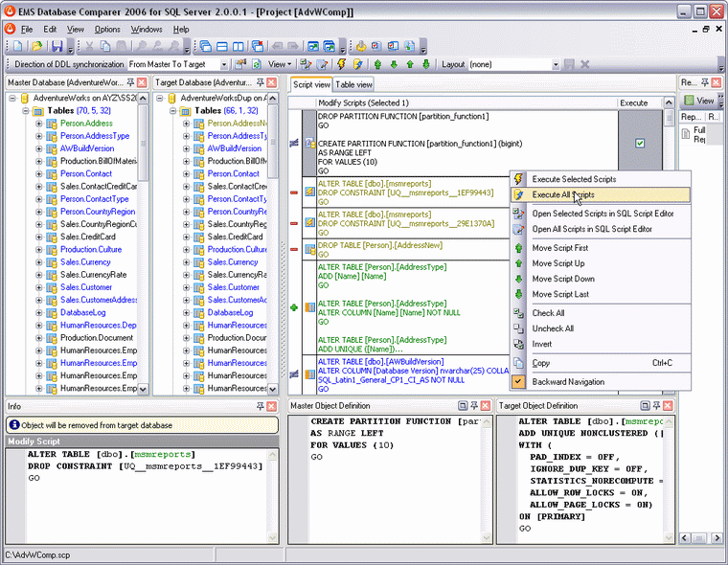Image resolution: width=728 pixels, height=565 pixels.
Task: Expand Person.Address in Master Database tree
Action: (39, 124)
